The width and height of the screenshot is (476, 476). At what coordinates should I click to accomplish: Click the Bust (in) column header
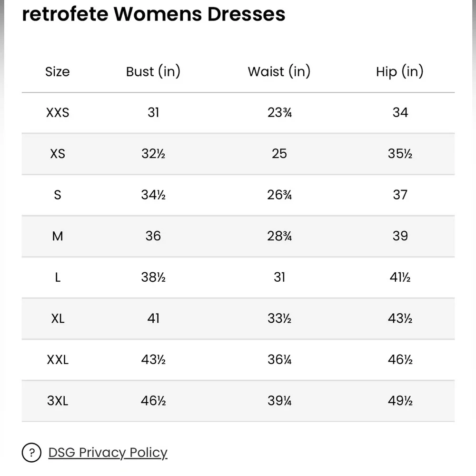(x=153, y=72)
